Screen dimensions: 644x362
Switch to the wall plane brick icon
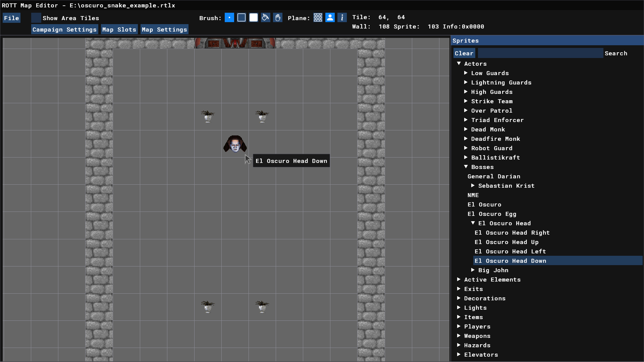[318, 18]
